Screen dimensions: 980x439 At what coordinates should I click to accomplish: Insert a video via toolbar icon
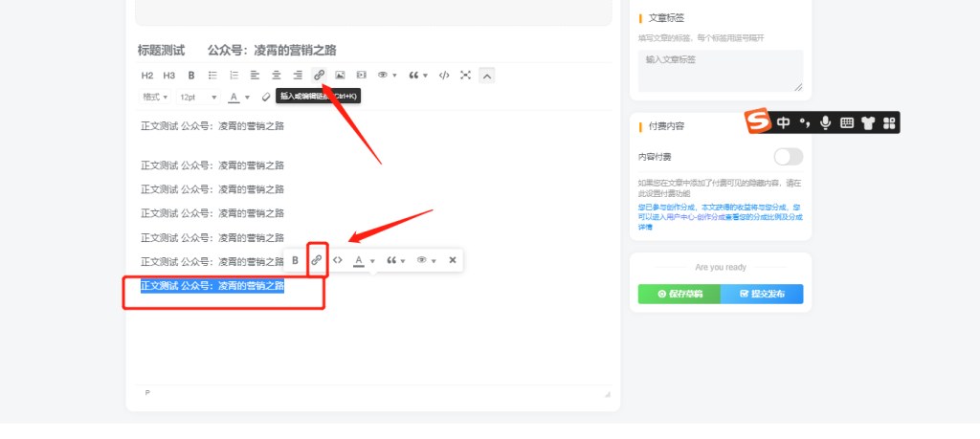point(361,76)
